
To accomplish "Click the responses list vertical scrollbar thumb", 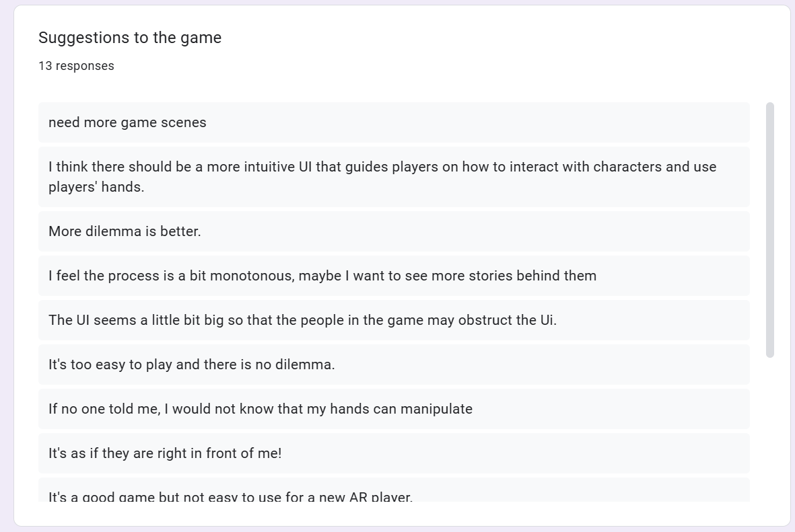I will coord(769,230).
